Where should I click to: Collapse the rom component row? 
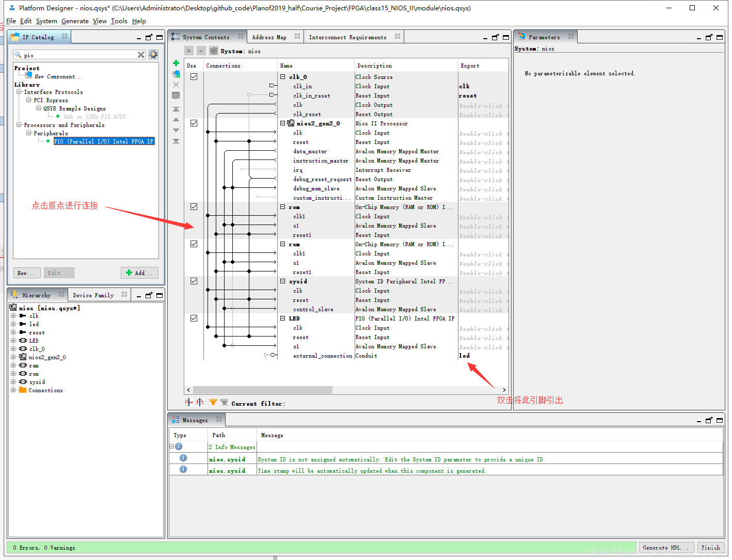[x=283, y=207]
